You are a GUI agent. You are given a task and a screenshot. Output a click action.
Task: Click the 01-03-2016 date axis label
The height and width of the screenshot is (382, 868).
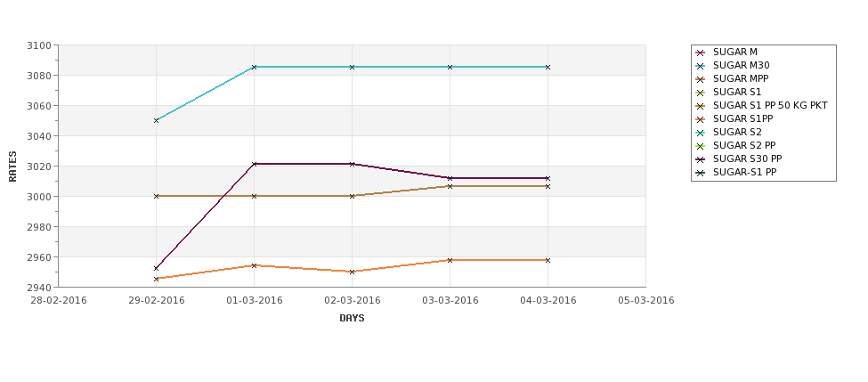click(254, 301)
